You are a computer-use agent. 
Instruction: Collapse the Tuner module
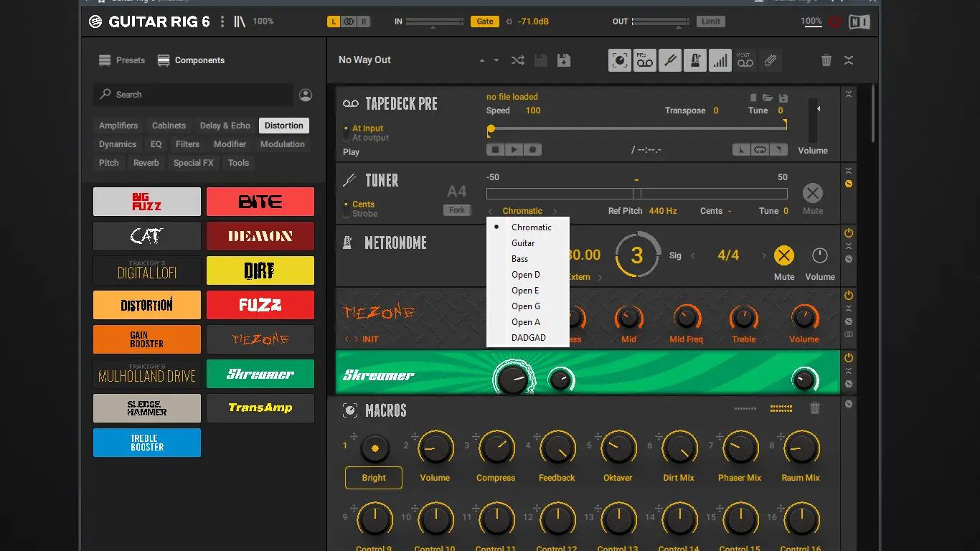pos(849,171)
